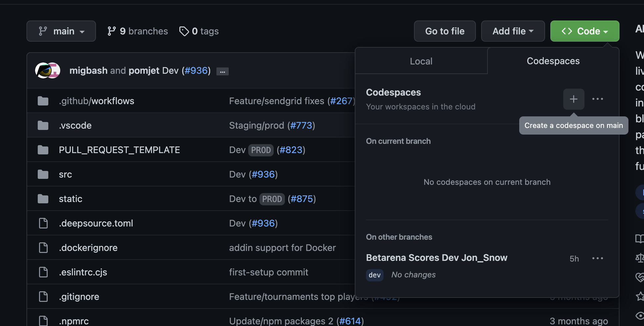The height and width of the screenshot is (326, 644).
Task: Click the tags icon beside 0 tags
Action: [184, 31]
